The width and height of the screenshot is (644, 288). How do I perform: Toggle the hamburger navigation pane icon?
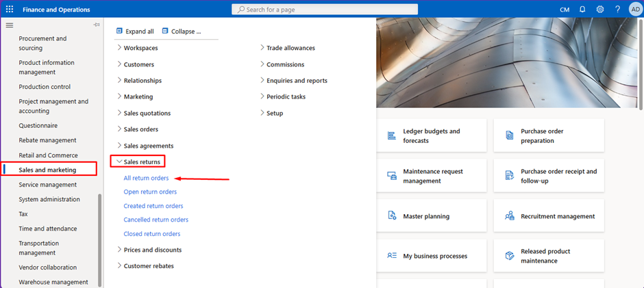click(x=10, y=25)
